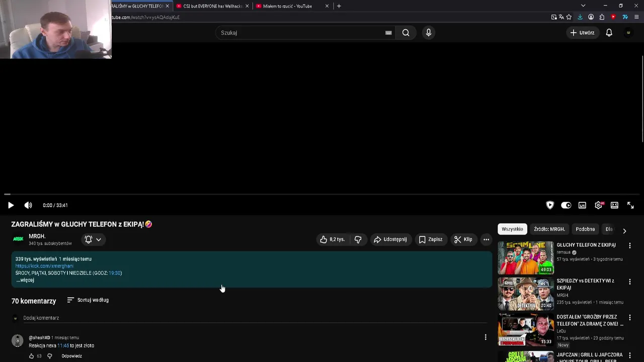This screenshot has width=644, height=362.
Task: Toggle the autoplay switch in player
Action: [x=566, y=205]
